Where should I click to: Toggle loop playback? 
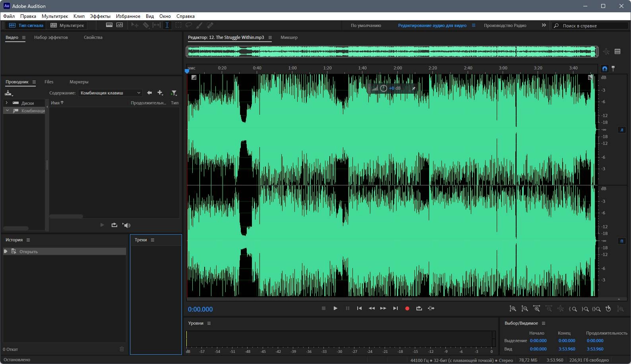click(x=419, y=308)
